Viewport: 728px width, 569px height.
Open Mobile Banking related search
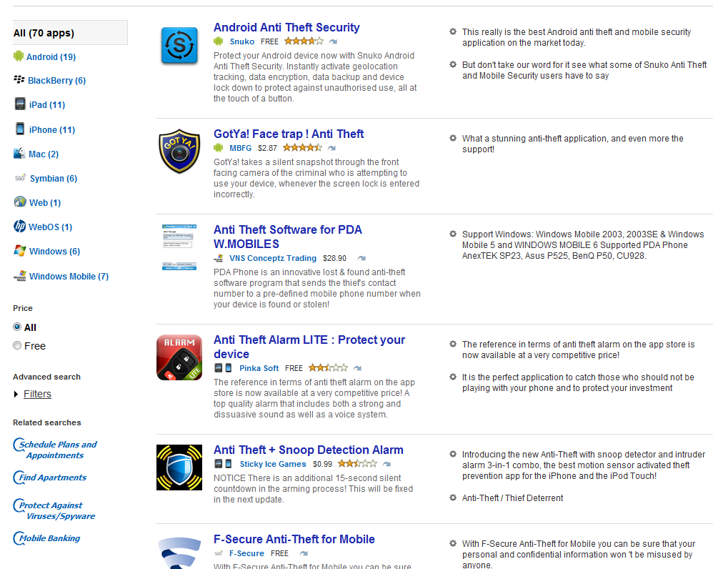click(x=46, y=538)
